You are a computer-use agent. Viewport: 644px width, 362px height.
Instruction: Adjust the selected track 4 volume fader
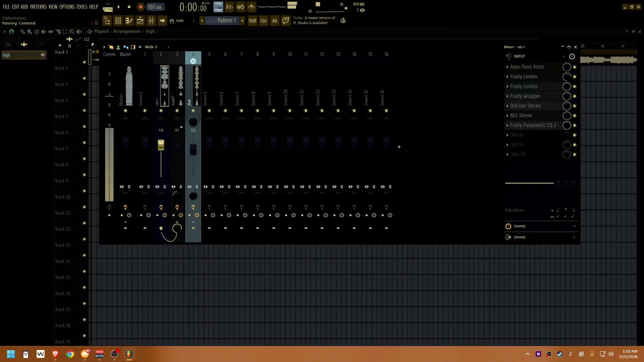193,149
